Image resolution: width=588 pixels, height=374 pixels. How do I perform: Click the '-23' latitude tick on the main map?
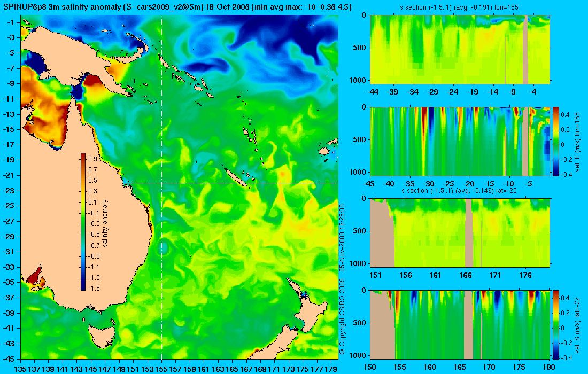pos(9,190)
